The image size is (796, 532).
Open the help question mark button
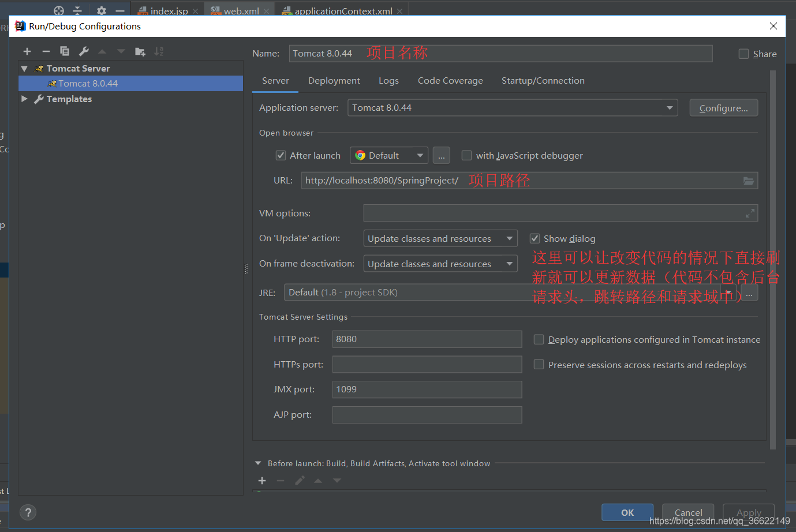pyautogui.click(x=28, y=512)
